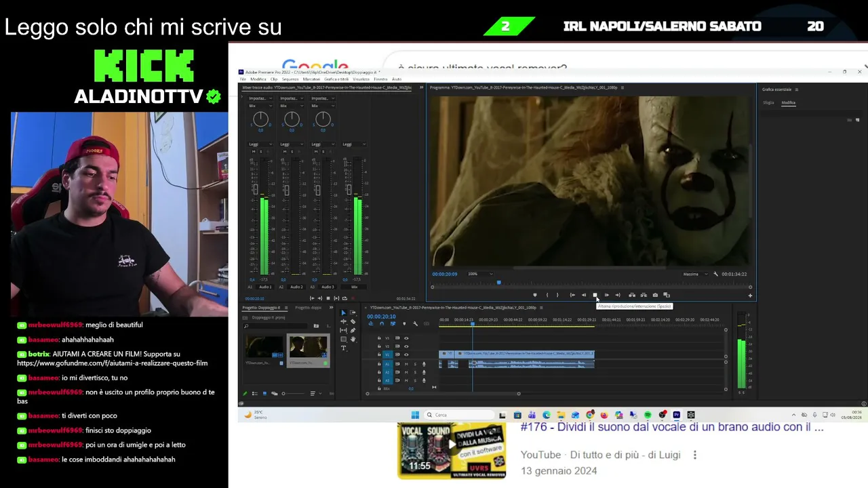Select the Hand tool

[x=353, y=339]
